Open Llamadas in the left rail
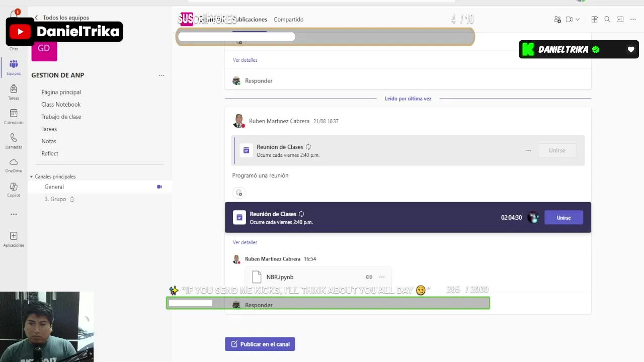Viewport: 644px width, 362px height. coord(14,141)
